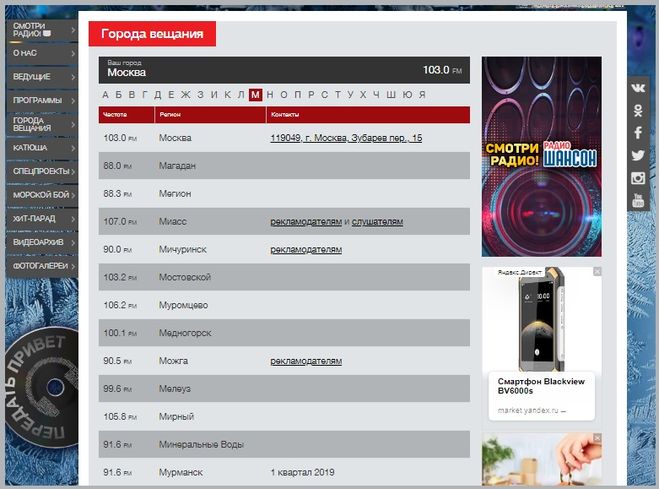Expand the 'Программы' menu item

click(40, 101)
